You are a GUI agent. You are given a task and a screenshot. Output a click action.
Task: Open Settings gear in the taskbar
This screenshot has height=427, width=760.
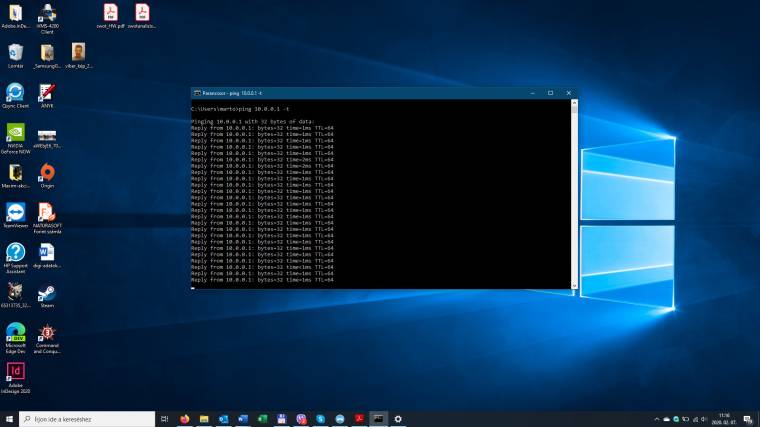tap(398, 419)
